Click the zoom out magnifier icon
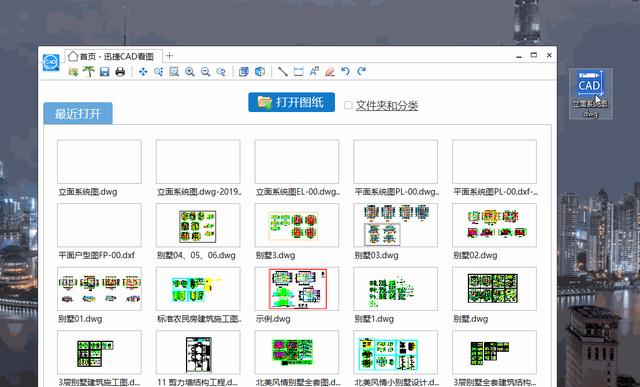 click(x=205, y=72)
